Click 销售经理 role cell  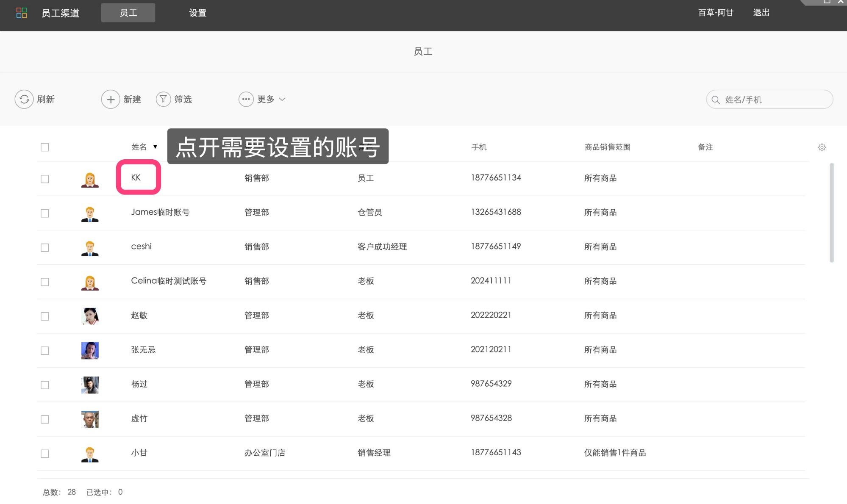(x=374, y=453)
